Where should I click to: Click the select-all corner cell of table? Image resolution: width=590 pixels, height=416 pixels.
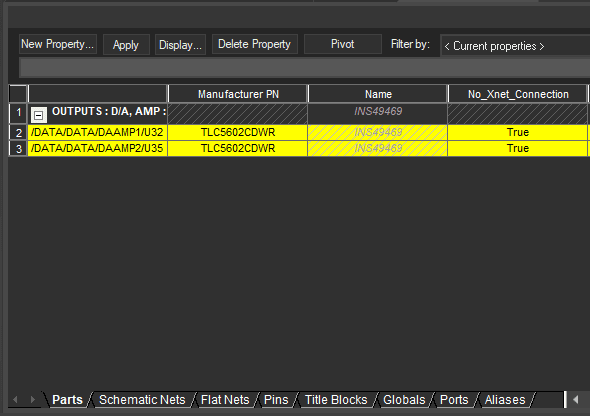(x=18, y=94)
